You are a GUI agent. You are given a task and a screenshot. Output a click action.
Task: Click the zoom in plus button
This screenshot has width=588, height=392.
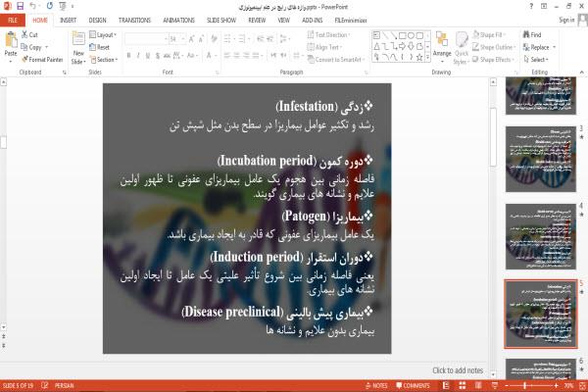556,385
